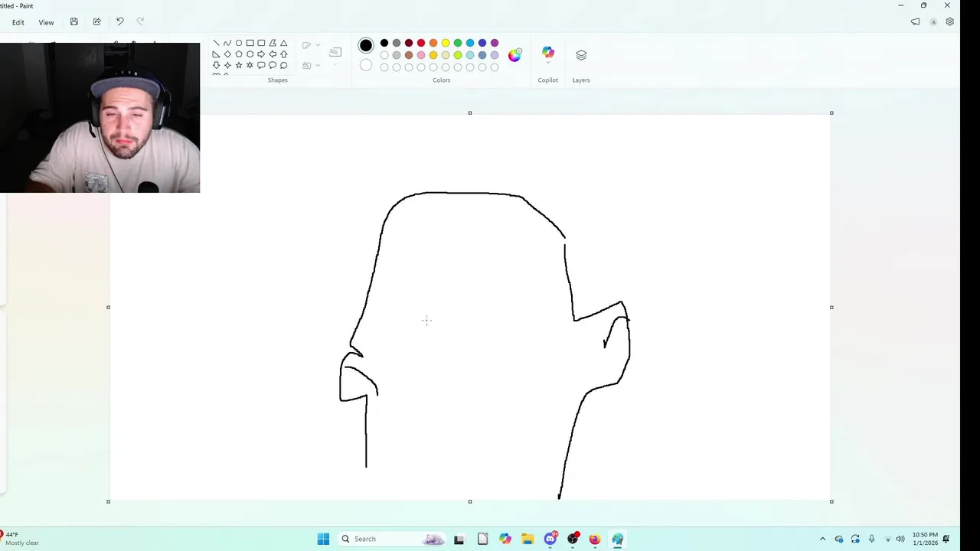Open the View menu
The height and width of the screenshot is (551, 980).
pyautogui.click(x=46, y=22)
